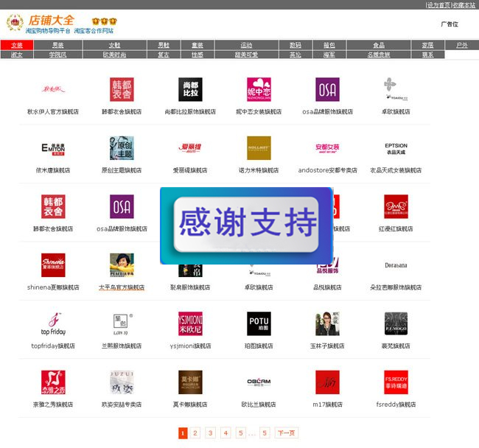Open the black POTU logo
Screen dimensions: 479x448
[259, 323]
